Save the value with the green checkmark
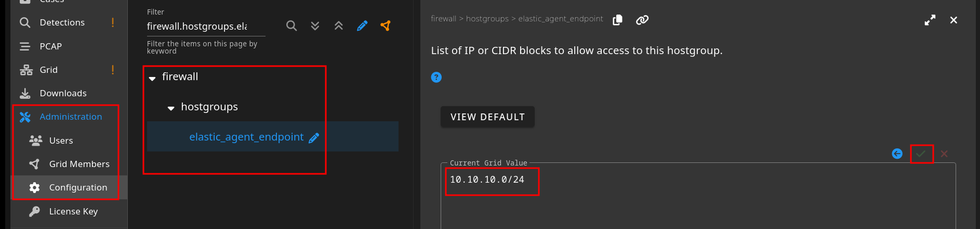This screenshot has height=229, width=980. (921, 154)
